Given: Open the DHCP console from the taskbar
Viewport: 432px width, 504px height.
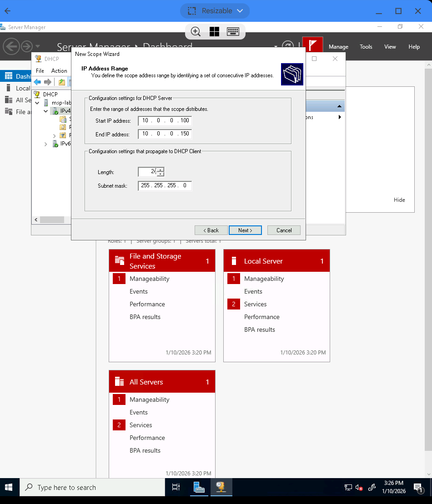Looking at the screenshot, I should 221,487.
